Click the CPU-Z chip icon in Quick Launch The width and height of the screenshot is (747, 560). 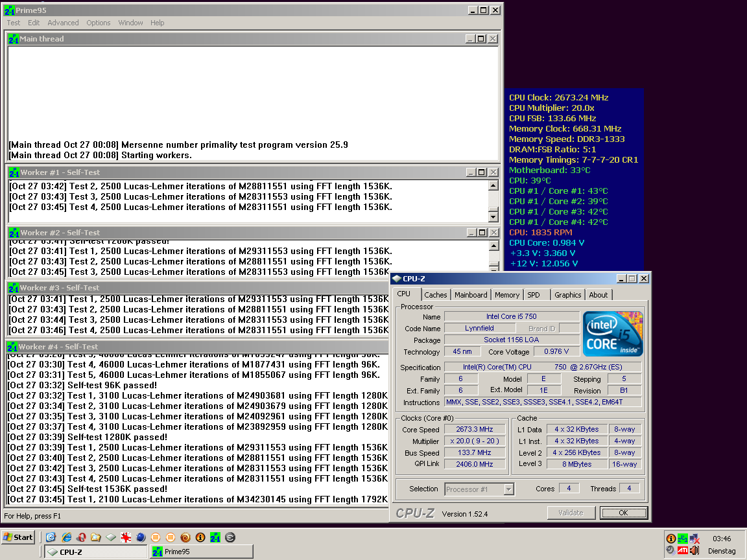click(x=111, y=537)
